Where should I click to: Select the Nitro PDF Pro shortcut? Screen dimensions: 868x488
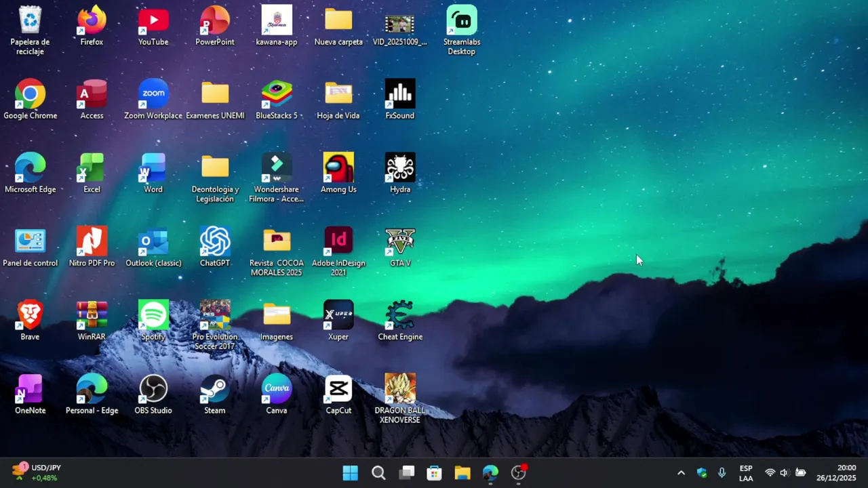[92, 247]
